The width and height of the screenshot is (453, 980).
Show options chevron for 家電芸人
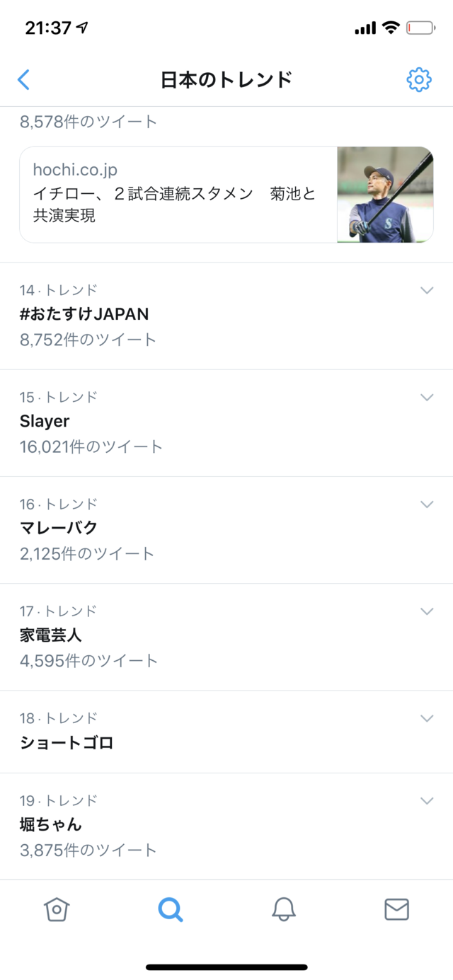click(427, 611)
